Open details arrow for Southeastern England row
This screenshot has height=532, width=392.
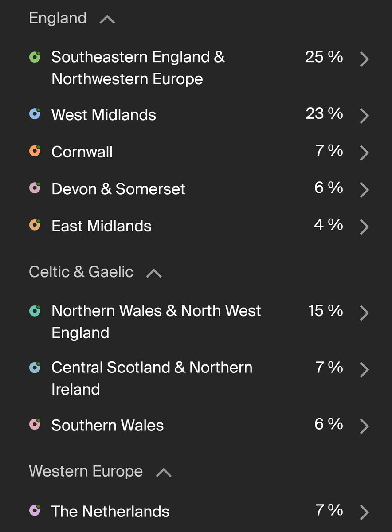pos(364,59)
